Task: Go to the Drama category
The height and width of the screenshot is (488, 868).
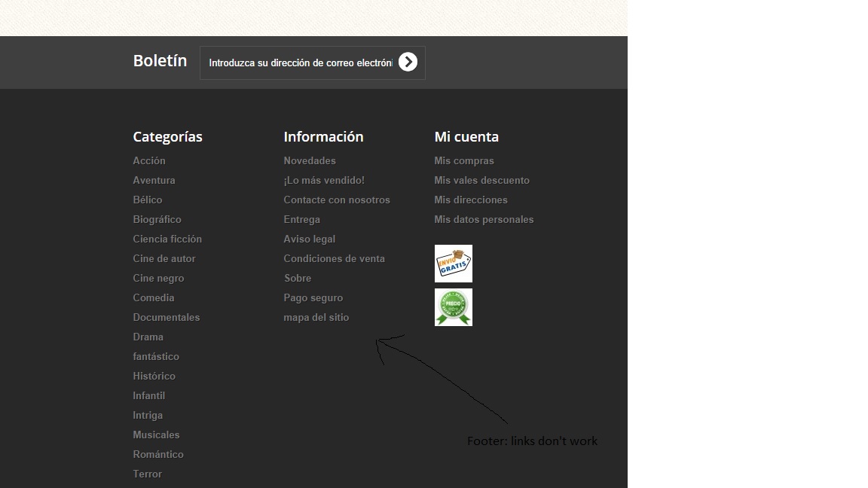Action: [148, 337]
